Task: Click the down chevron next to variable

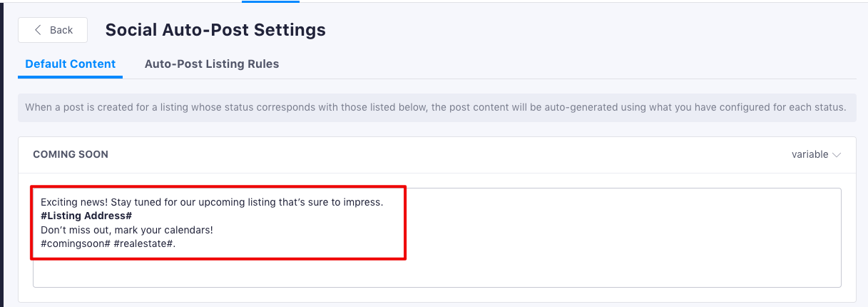Action: (837, 155)
